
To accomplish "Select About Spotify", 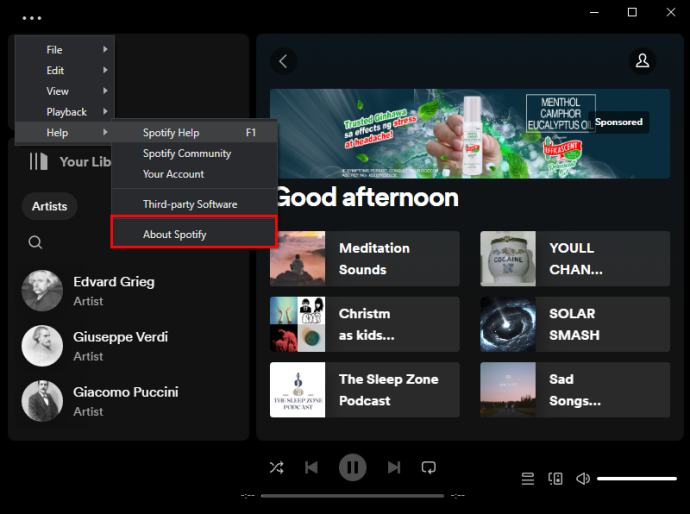I will [x=194, y=234].
